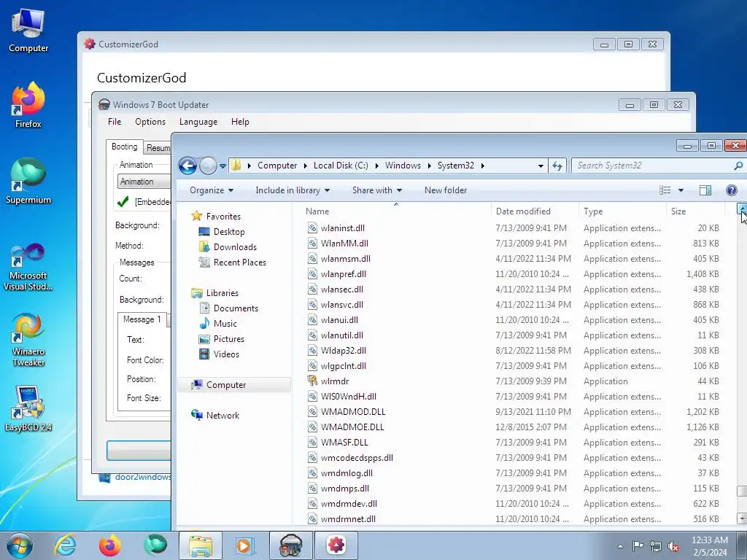Click the Start button on the taskbar

(x=20, y=545)
